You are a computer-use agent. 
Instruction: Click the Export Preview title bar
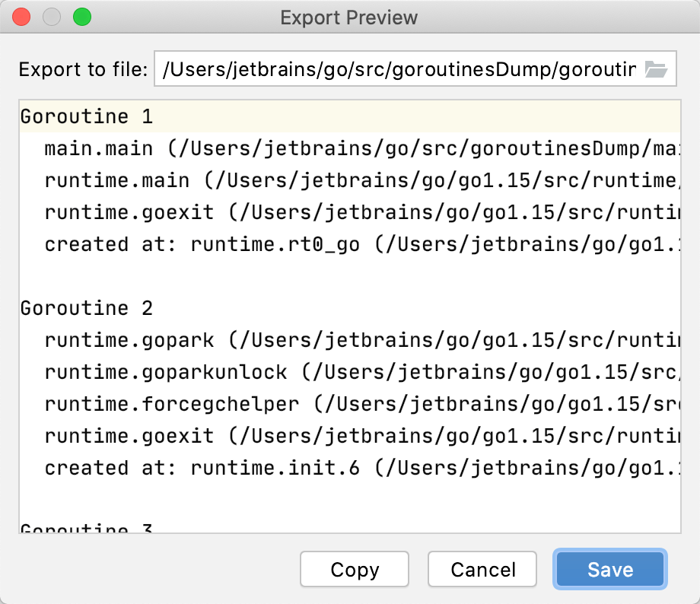348,17
